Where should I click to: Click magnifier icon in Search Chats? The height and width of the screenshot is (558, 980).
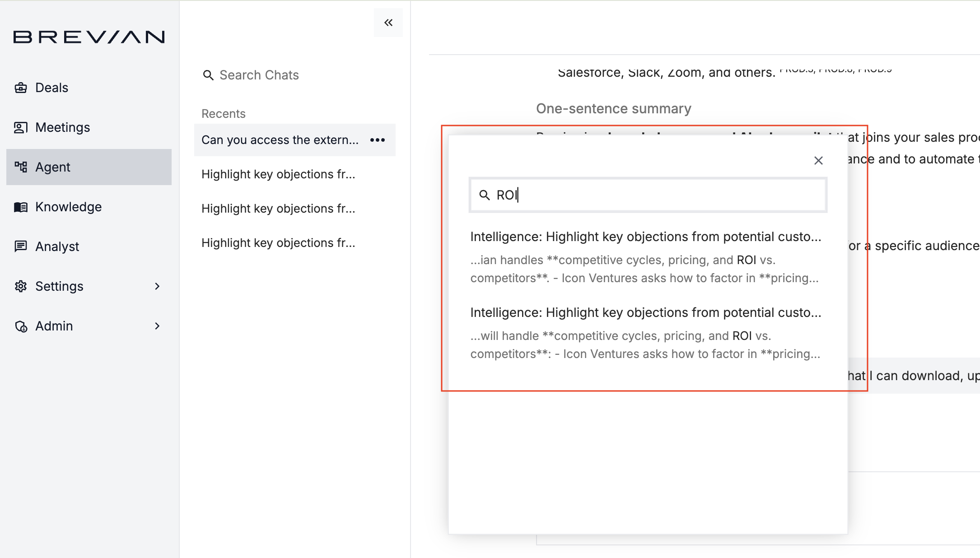pyautogui.click(x=208, y=75)
